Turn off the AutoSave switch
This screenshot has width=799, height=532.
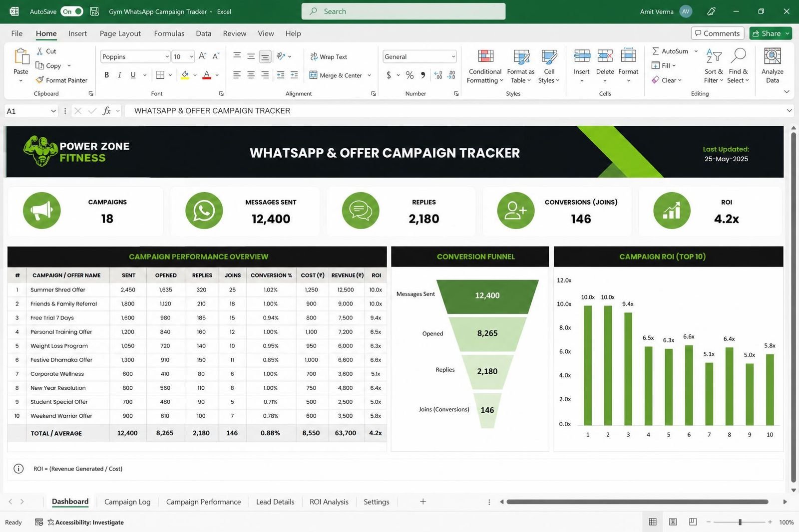point(72,11)
